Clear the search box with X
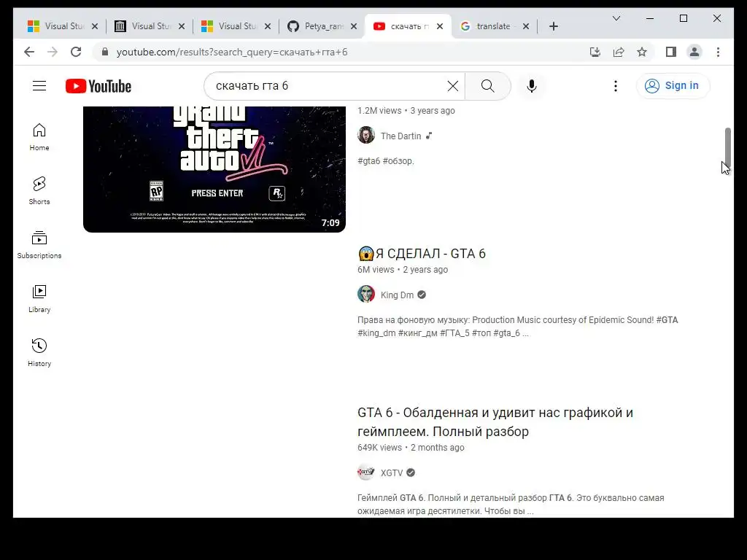 click(x=452, y=86)
